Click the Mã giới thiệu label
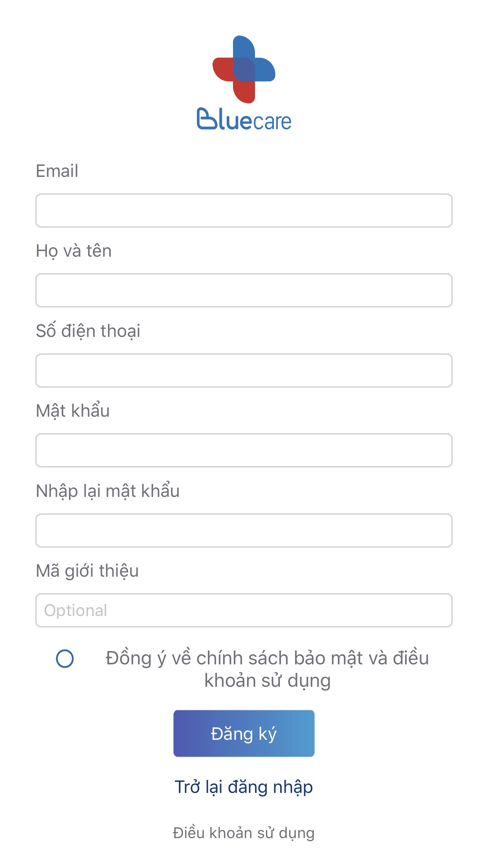488x868 pixels. [87, 571]
